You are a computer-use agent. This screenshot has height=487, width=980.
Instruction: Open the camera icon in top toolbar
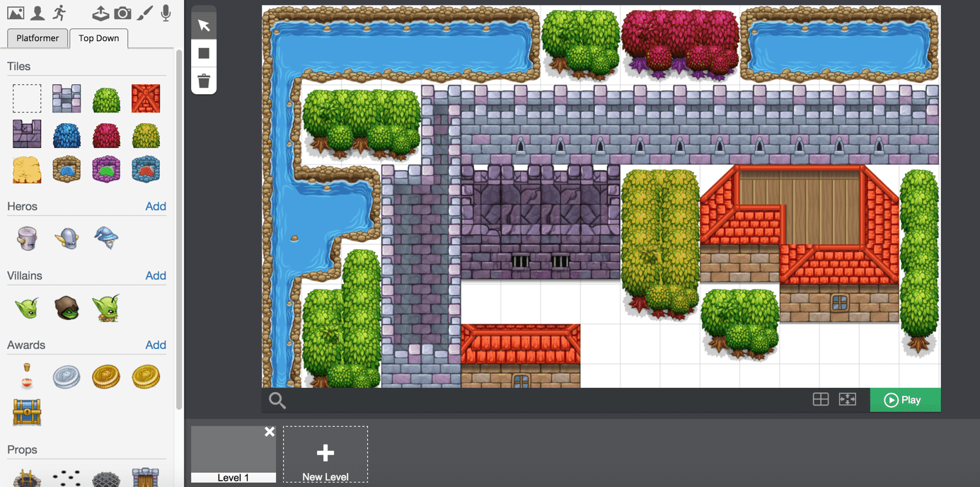pyautogui.click(x=122, y=13)
